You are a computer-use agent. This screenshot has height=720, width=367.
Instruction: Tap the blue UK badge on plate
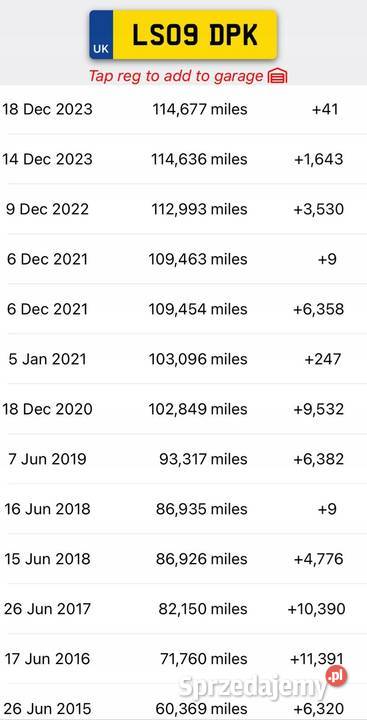click(x=101, y=35)
